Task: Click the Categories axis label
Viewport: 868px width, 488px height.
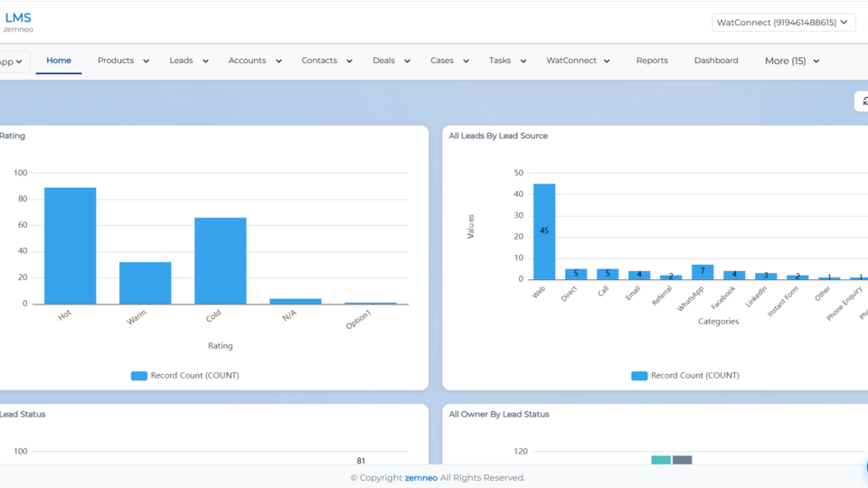Action: (x=719, y=322)
